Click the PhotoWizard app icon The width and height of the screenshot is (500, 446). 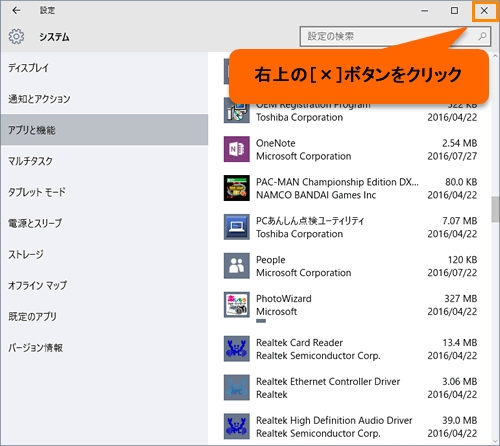pos(237,305)
